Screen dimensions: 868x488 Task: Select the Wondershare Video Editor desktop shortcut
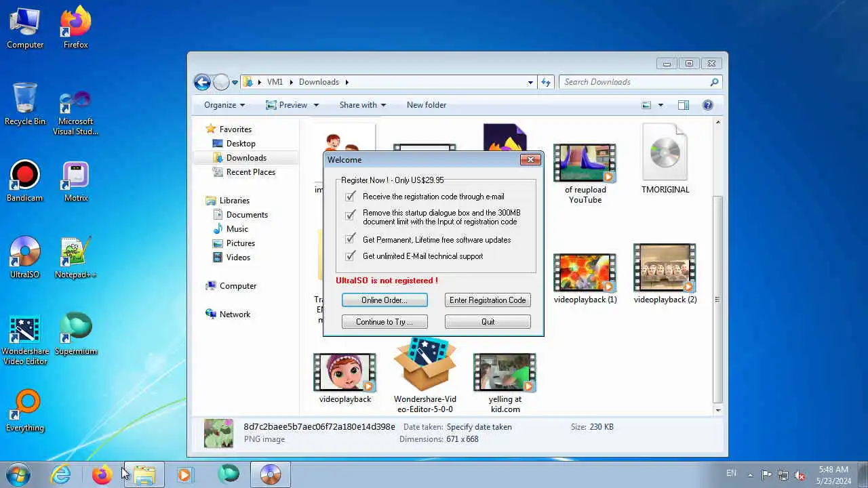(25, 340)
